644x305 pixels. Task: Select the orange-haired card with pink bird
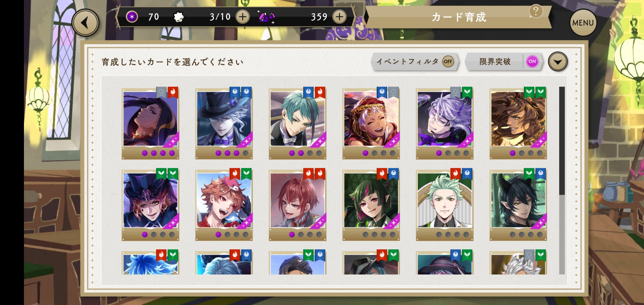point(224,205)
